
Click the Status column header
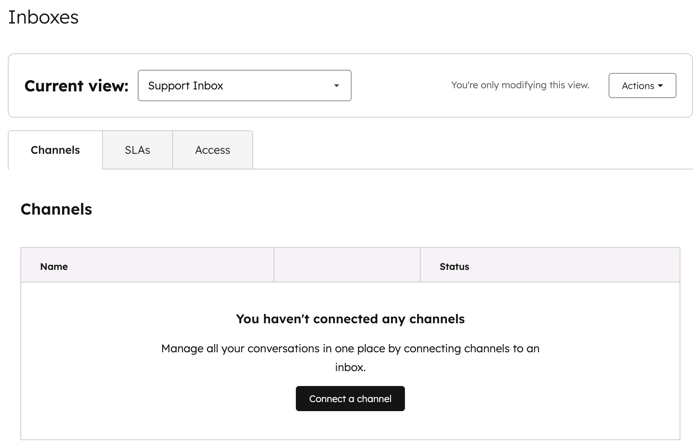pos(454,266)
